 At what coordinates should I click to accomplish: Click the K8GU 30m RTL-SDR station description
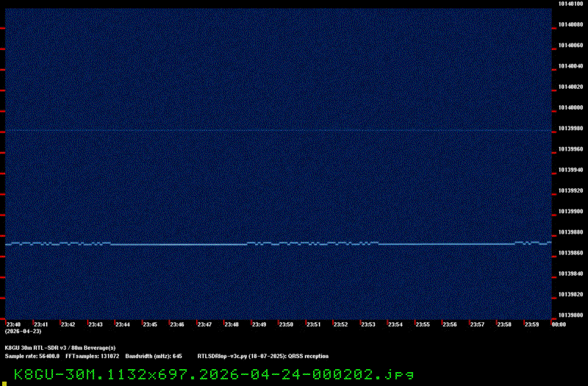pos(60,348)
